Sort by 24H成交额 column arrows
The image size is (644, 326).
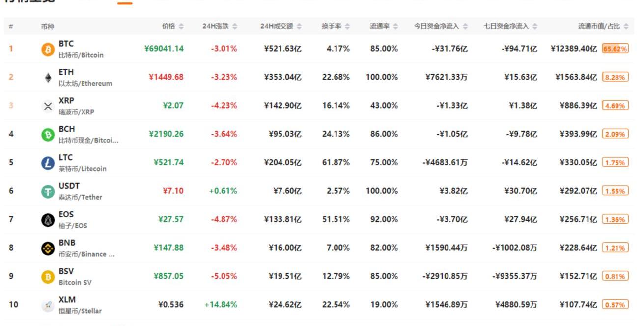(299, 26)
